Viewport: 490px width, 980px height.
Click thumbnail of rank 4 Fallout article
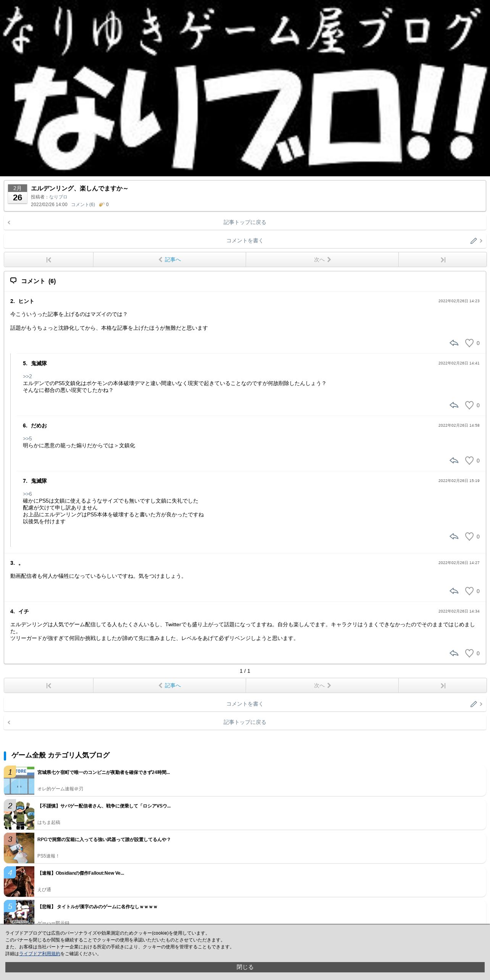19,882
